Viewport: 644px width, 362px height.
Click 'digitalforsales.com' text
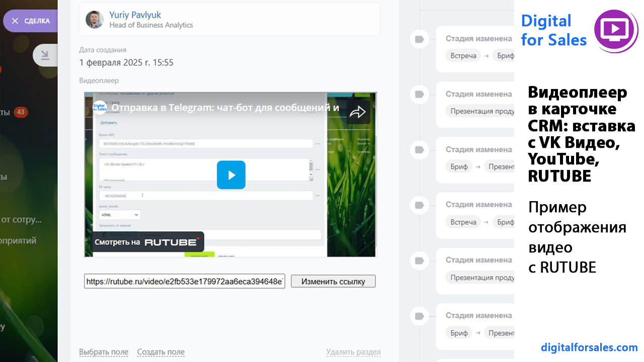point(589,347)
